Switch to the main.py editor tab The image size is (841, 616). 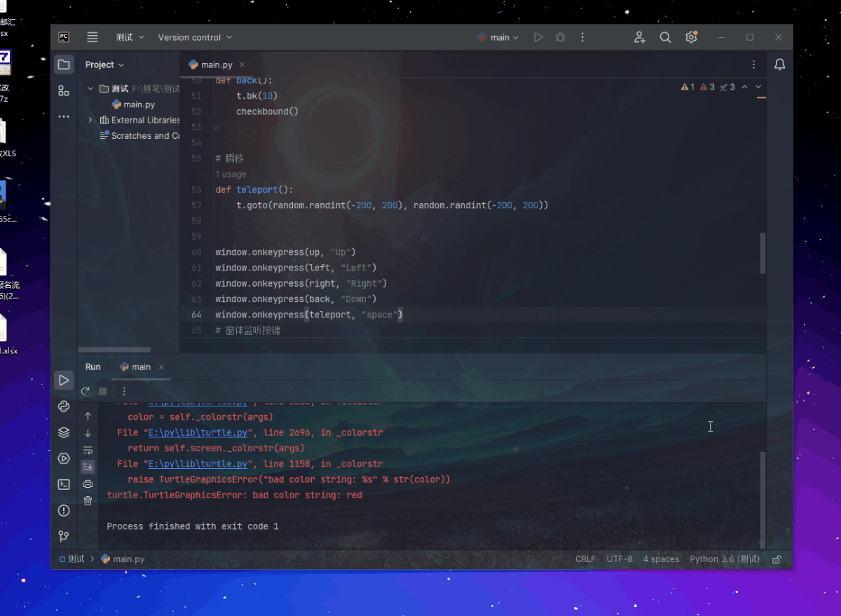(210, 64)
